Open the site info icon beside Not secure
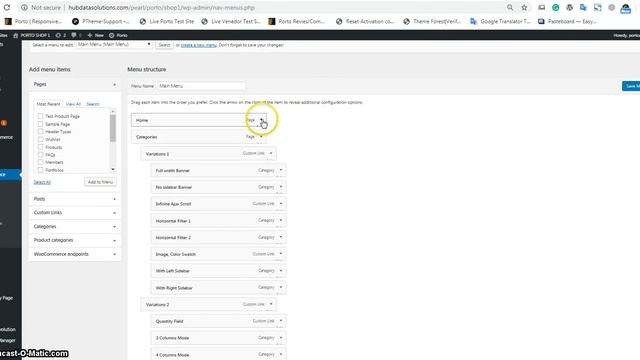 pos(24,7)
